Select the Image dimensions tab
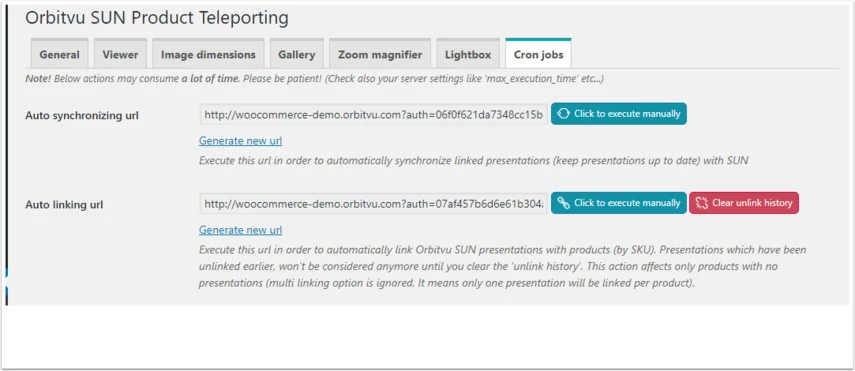 click(x=208, y=55)
